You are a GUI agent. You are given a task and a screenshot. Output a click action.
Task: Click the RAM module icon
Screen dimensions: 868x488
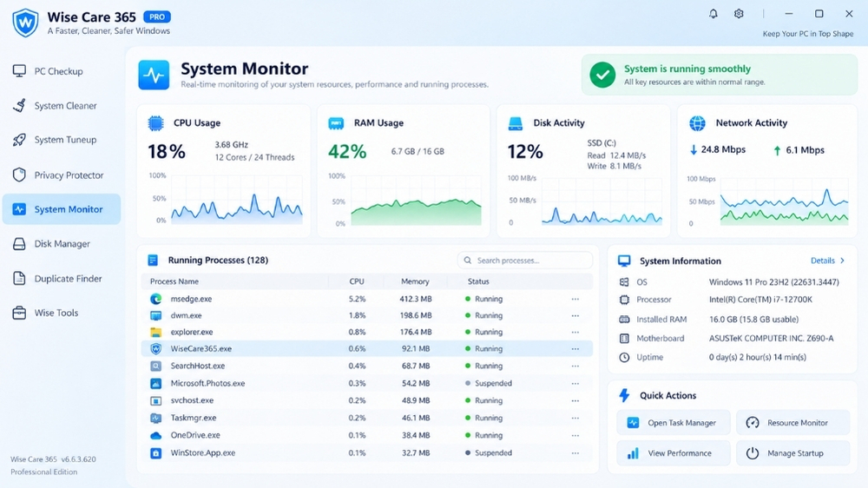(x=336, y=123)
